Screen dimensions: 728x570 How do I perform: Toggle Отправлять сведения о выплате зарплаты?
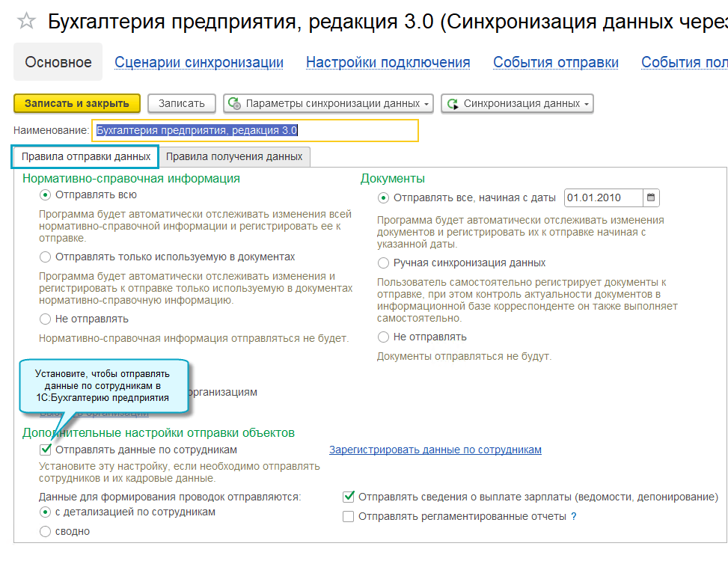(x=348, y=497)
